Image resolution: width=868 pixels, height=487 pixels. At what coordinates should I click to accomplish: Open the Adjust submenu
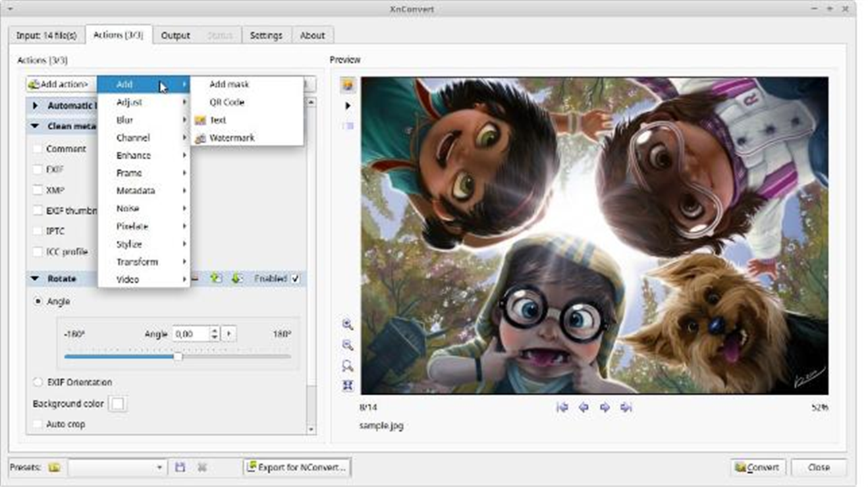point(144,103)
